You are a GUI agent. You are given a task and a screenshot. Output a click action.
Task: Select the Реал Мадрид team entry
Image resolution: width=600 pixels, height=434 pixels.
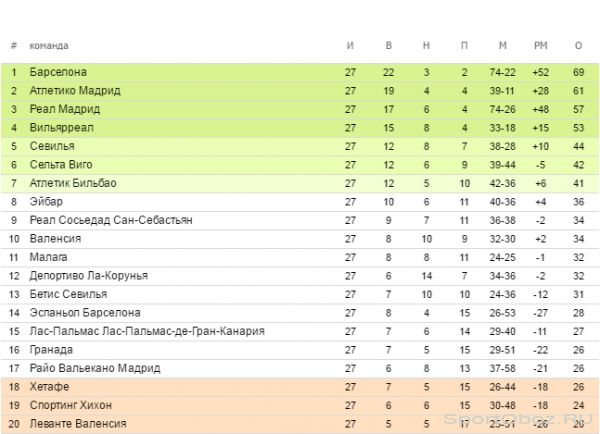(65, 109)
